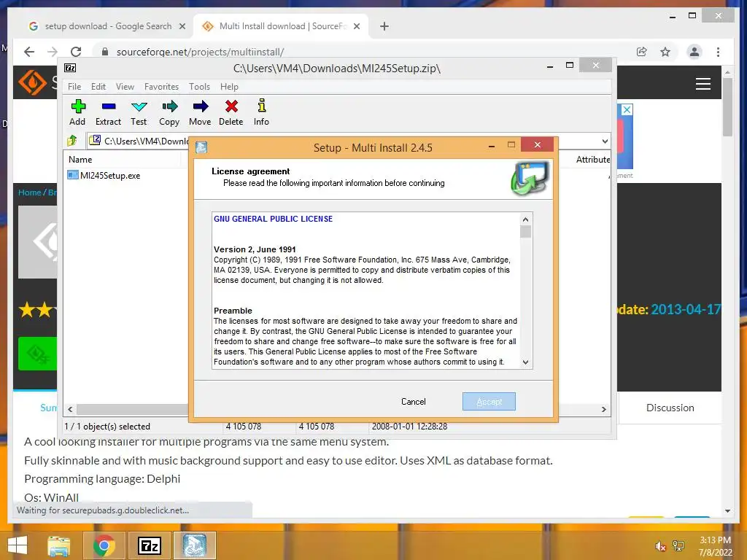The width and height of the screenshot is (747, 560).
Task: Click the Home breadcrumb link on SourceForge
Action: 29,192
